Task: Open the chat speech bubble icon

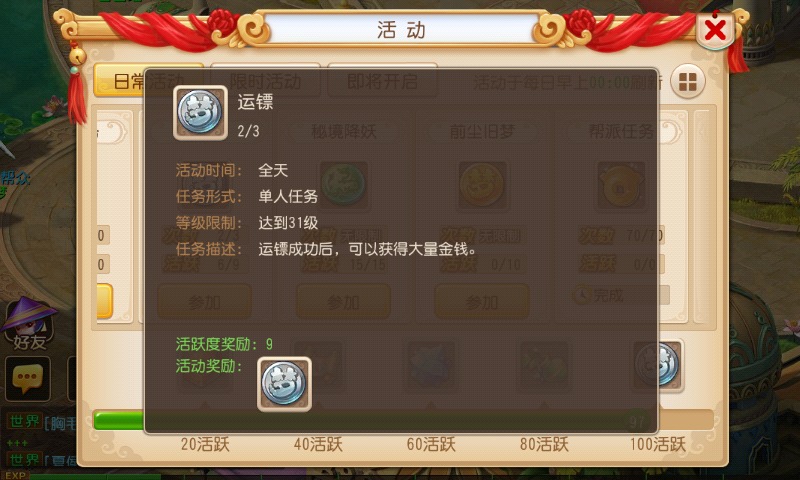Action: pos(28,380)
